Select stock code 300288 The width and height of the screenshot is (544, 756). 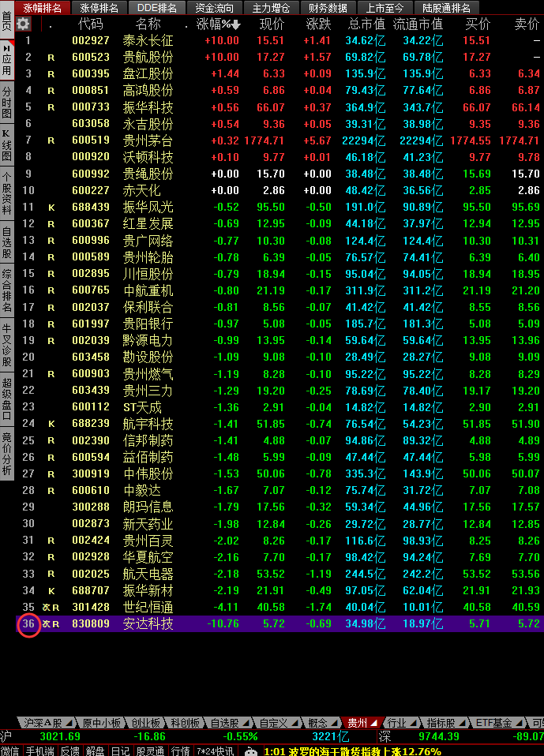[91, 507]
